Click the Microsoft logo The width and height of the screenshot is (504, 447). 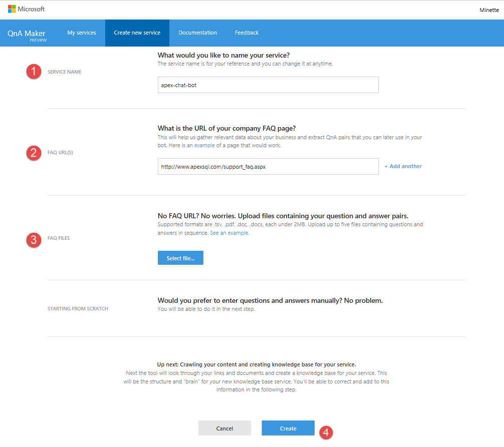pos(27,9)
